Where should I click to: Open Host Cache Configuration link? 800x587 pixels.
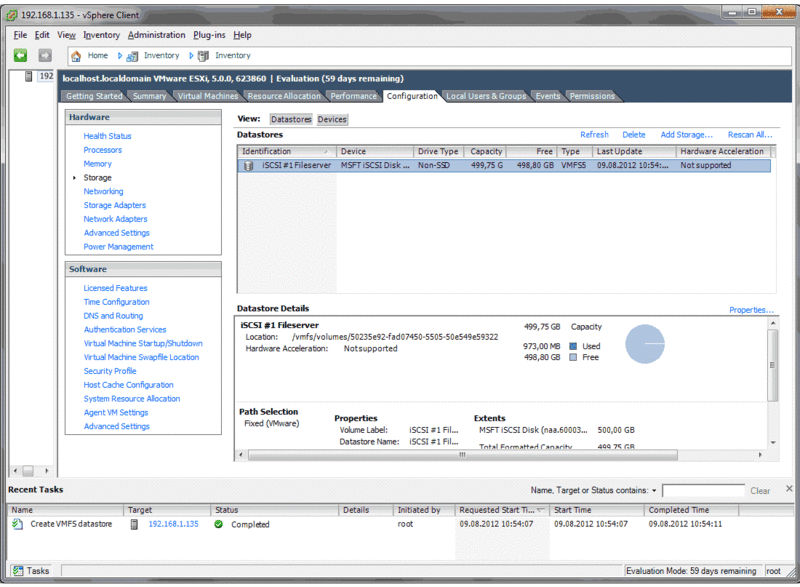129,385
